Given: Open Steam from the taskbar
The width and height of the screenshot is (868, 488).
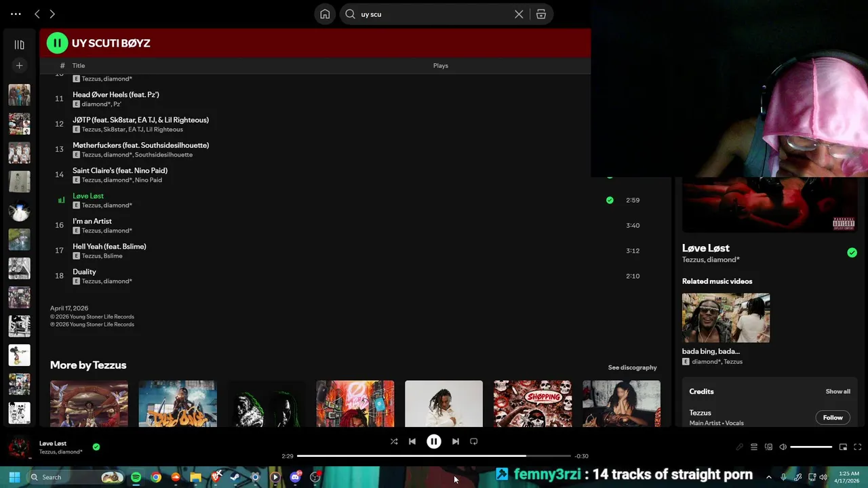Looking at the screenshot, I should [235, 477].
